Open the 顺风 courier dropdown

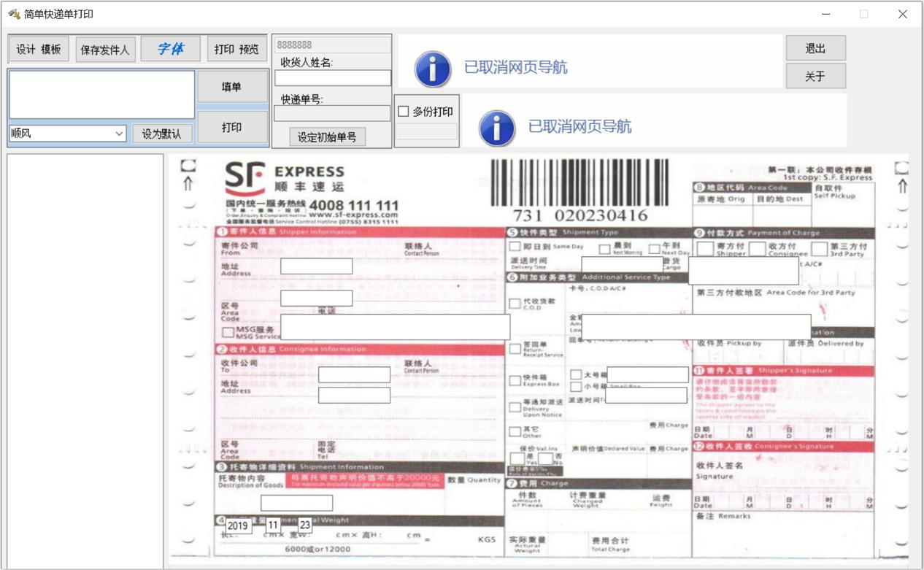point(120,134)
